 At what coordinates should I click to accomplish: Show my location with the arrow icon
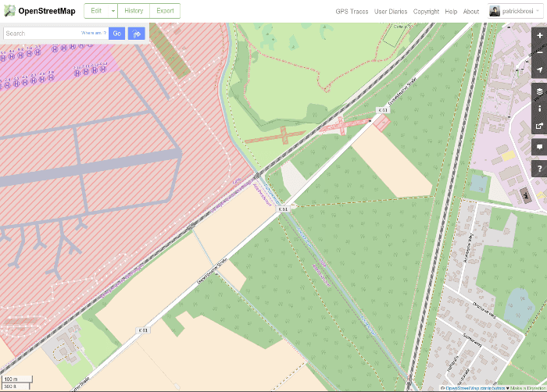(x=539, y=70)
